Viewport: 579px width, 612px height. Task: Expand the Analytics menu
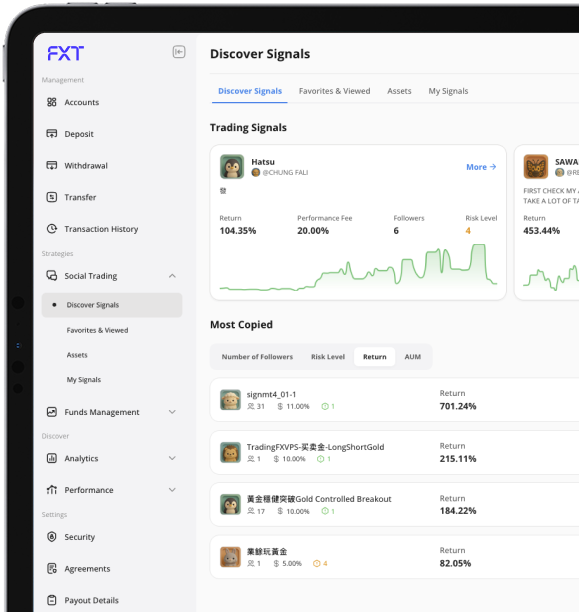pos(172,458)
